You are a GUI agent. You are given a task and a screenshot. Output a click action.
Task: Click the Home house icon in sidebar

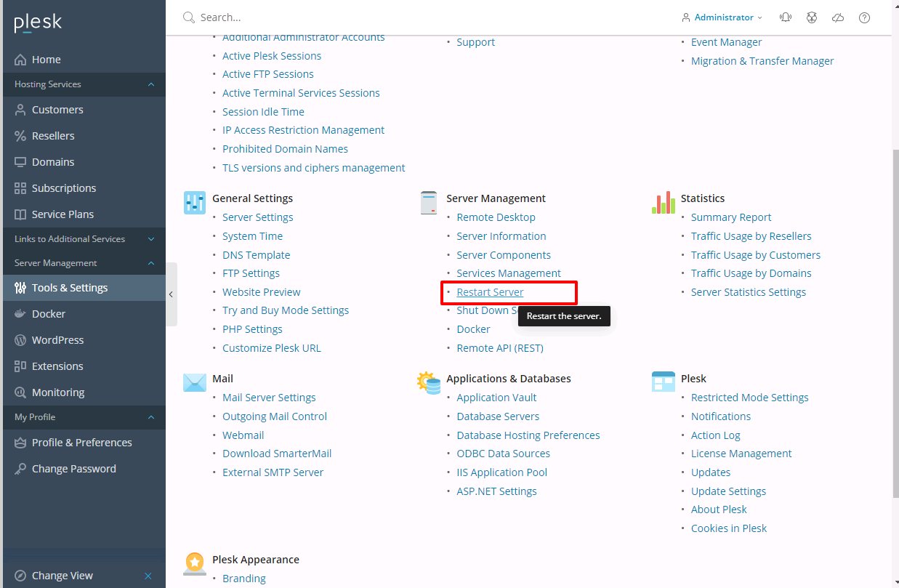click(x=20, y=60)
